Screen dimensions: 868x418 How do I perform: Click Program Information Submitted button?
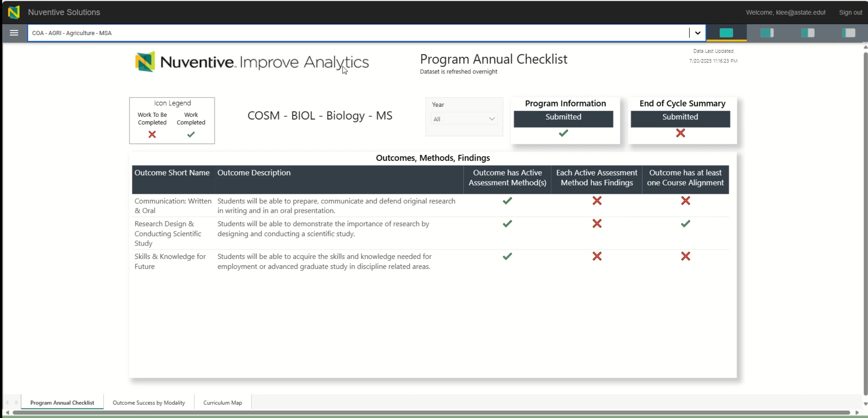click(563, 119)
